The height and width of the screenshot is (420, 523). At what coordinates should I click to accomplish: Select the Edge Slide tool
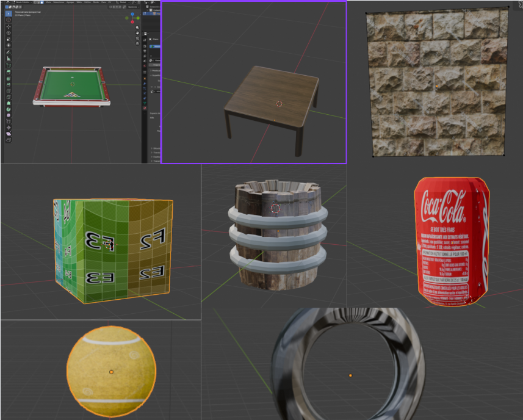[x=9, y=121]
